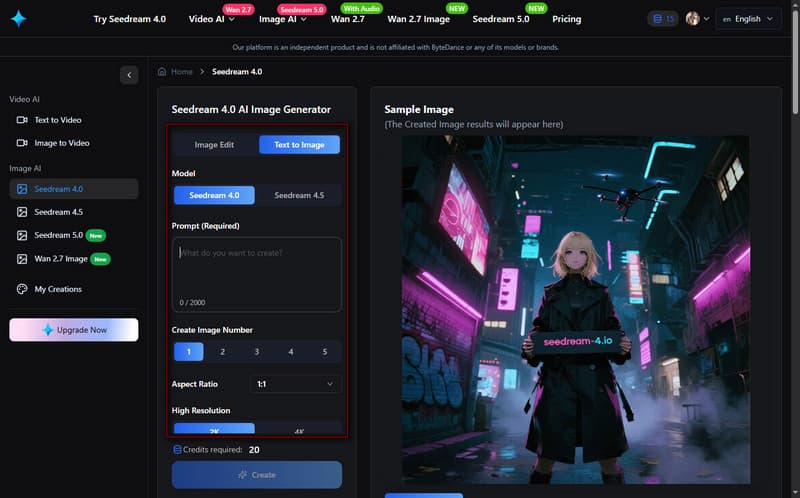Collapse the sidebar with the arrow button
Viewport: 800px width, 498px height.
click(129, 75)
